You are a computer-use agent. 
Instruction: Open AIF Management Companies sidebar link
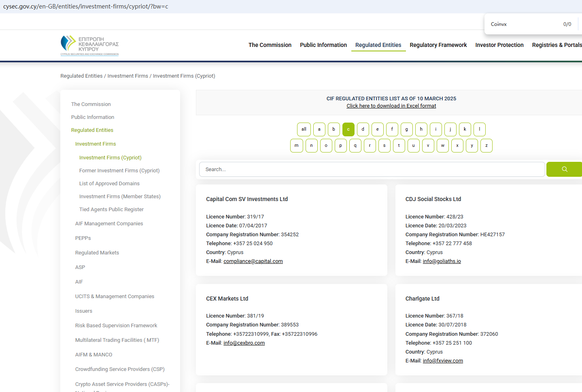[x=109, y=224]
